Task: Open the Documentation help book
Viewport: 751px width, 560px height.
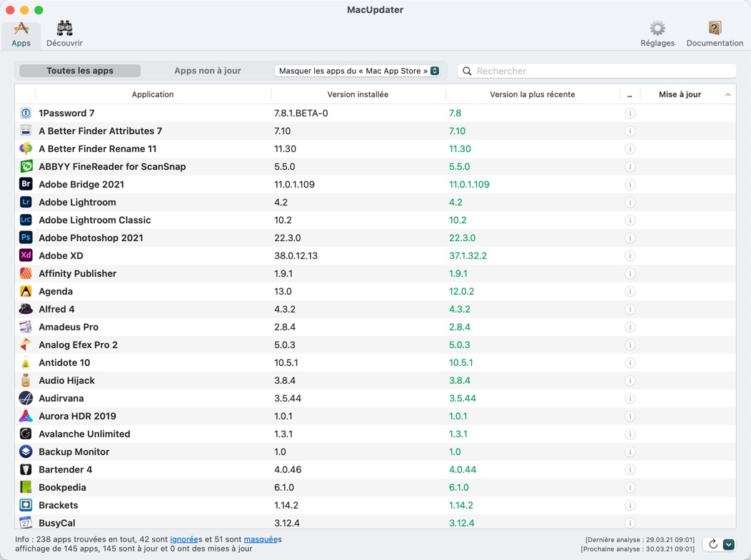Action: 715,34
